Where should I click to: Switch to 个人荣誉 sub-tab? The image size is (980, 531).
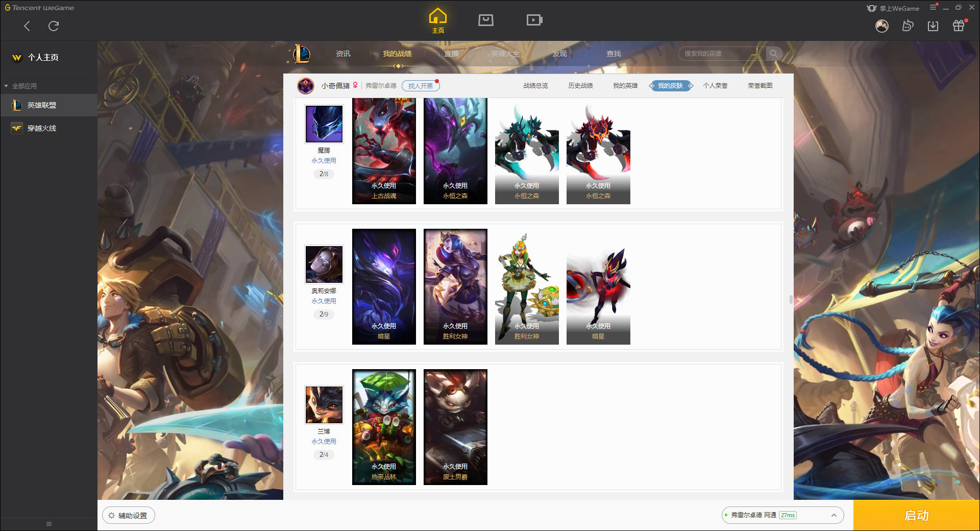715,86
